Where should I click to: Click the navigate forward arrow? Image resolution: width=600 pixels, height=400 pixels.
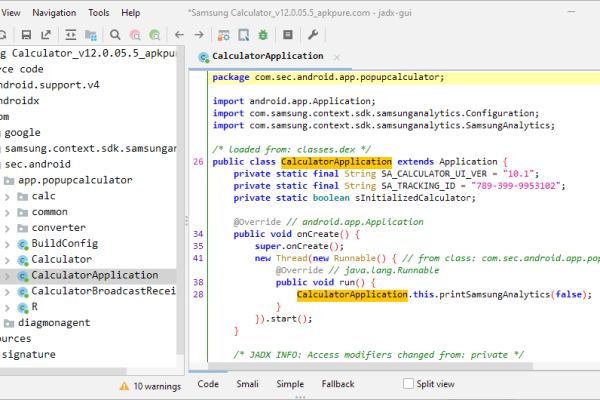[x=199, y=35]
